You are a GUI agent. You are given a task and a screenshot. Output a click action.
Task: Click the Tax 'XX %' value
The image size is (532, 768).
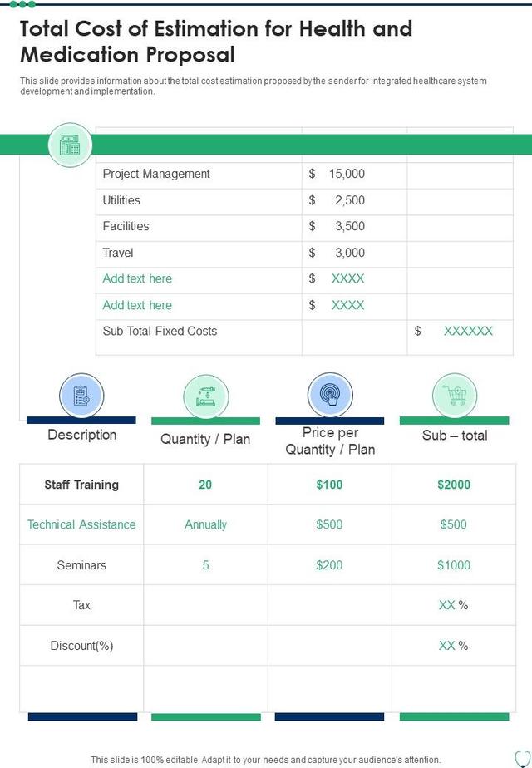[x=453, y=605]
